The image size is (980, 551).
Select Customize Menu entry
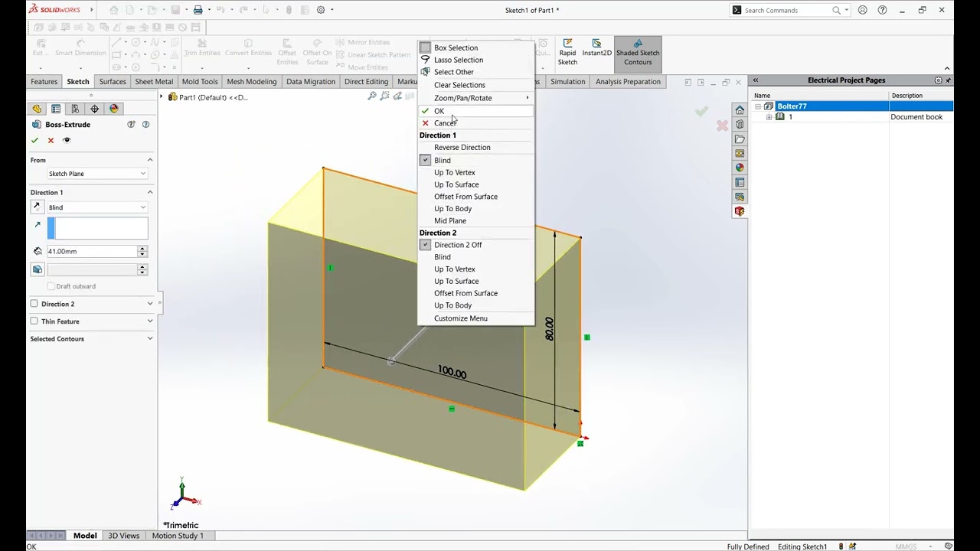coord(475,318)
